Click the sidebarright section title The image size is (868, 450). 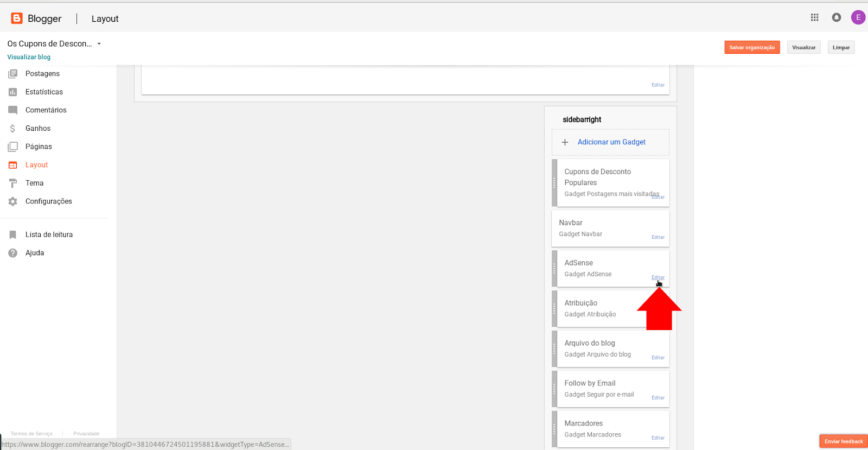(582, 119)
